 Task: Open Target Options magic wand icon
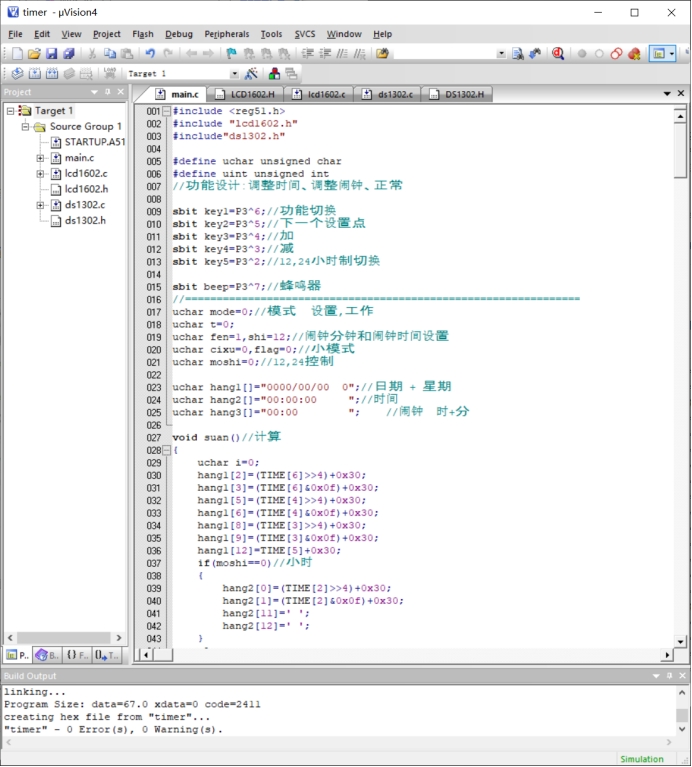pyautogui.click(x=251, y=74)
